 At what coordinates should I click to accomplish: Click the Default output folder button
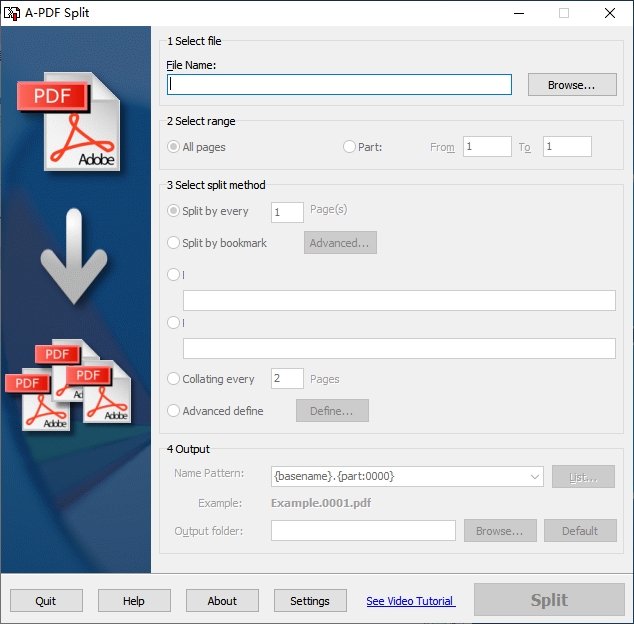(581, 531)
